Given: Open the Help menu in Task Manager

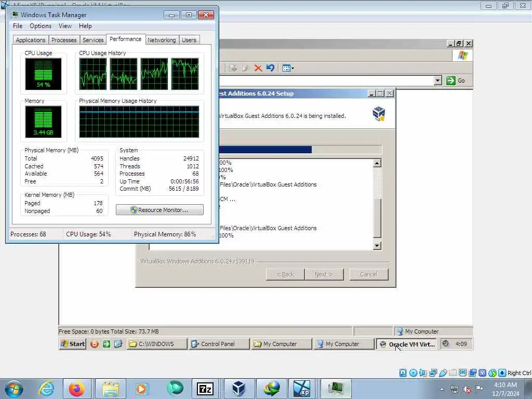Looking at the screenshot, I should point(85,26).
